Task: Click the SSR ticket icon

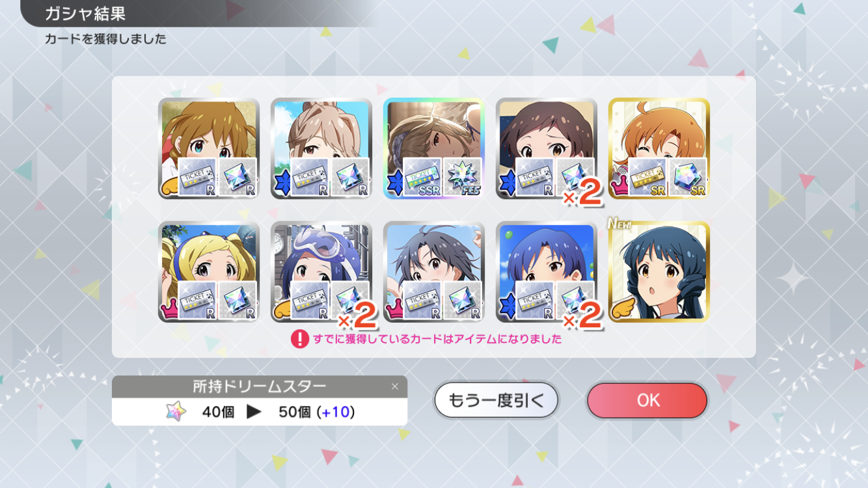Action: tap(423, 178)
